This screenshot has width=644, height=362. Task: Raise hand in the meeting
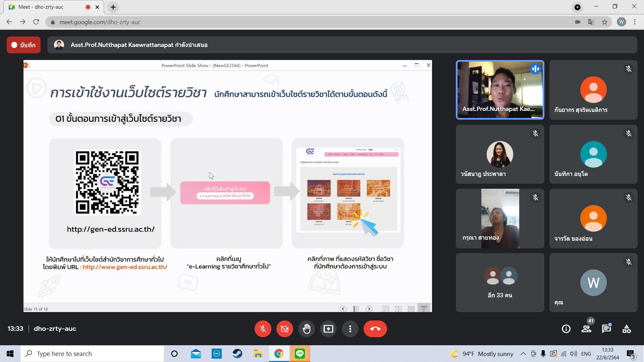point(306,329)
